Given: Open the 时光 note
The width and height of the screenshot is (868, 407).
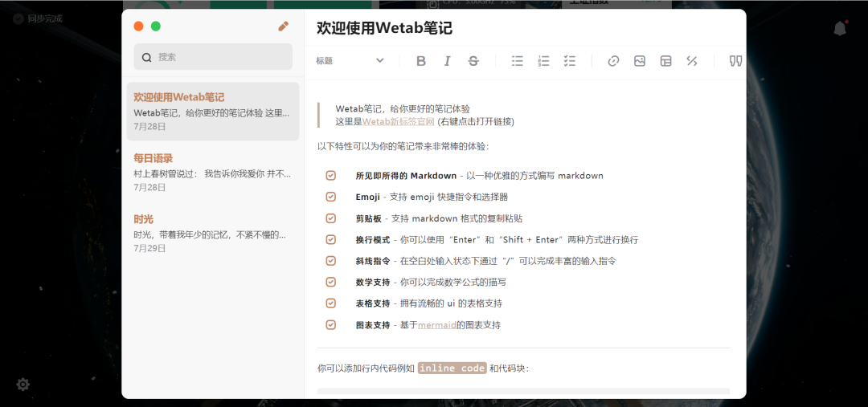Looking at the screenshot, I should 212,233.
